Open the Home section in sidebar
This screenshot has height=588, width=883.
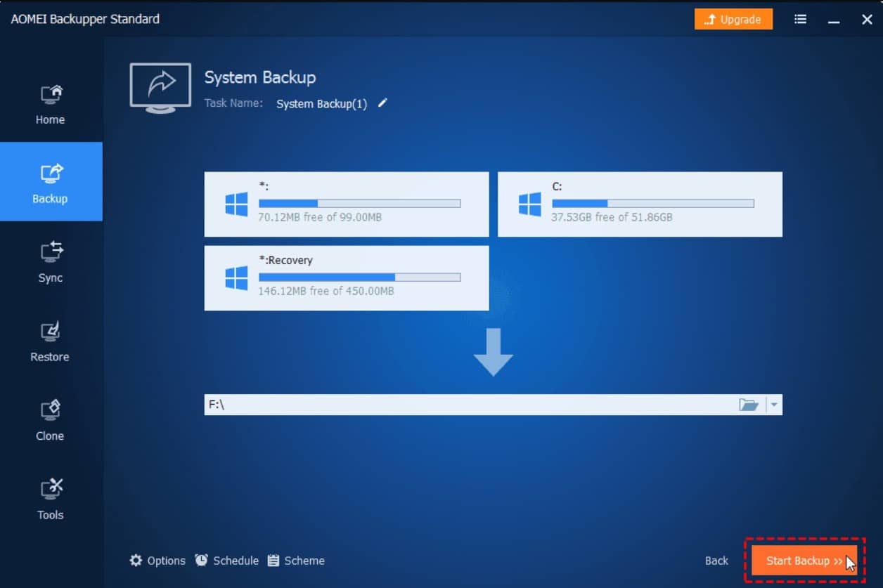tap(51, 104)
